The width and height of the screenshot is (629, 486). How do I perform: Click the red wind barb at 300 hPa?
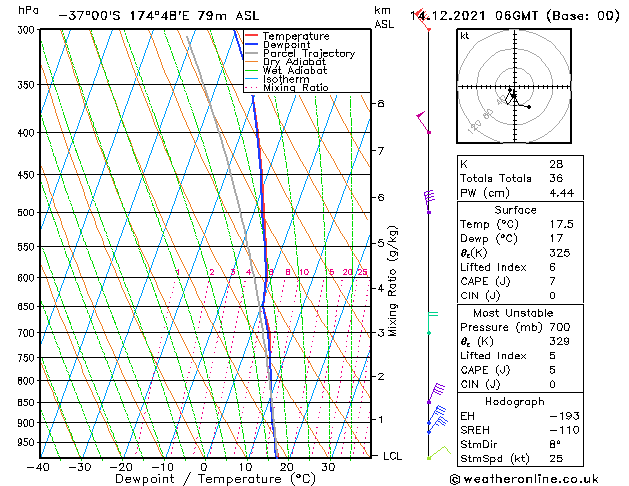click(x=423, y=20)
